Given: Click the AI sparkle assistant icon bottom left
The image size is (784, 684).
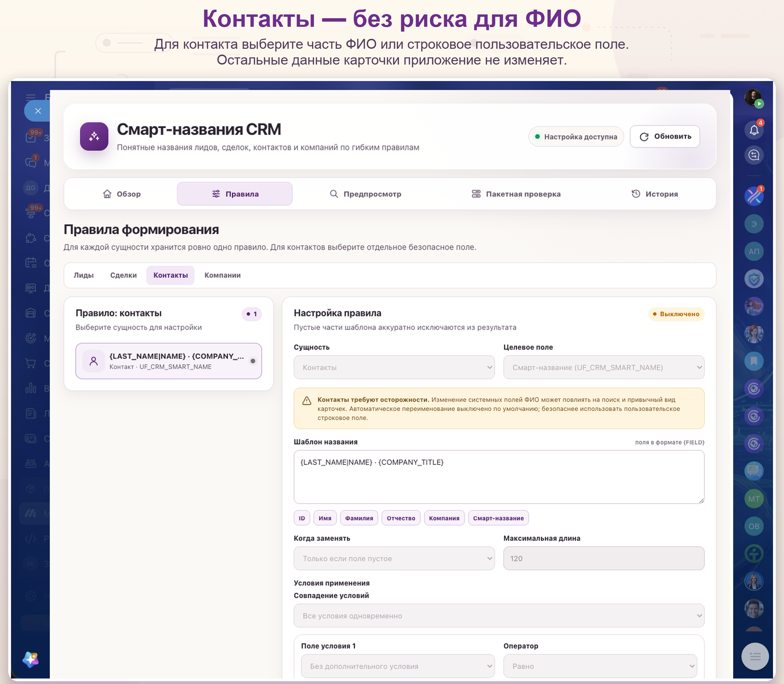Looking at the screenshot, I should click(x=31, y=659).
